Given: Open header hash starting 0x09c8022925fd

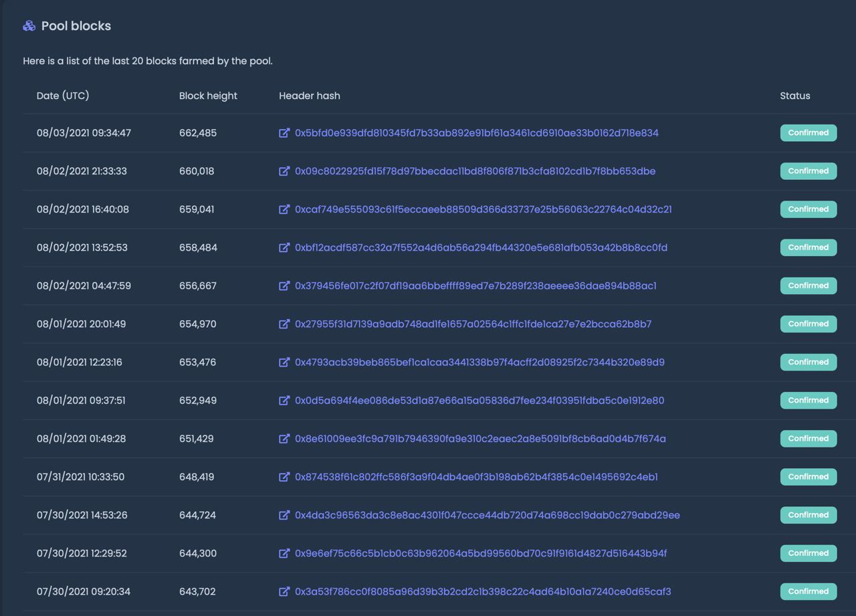Looking at the screenshot, I should [475, 171].
